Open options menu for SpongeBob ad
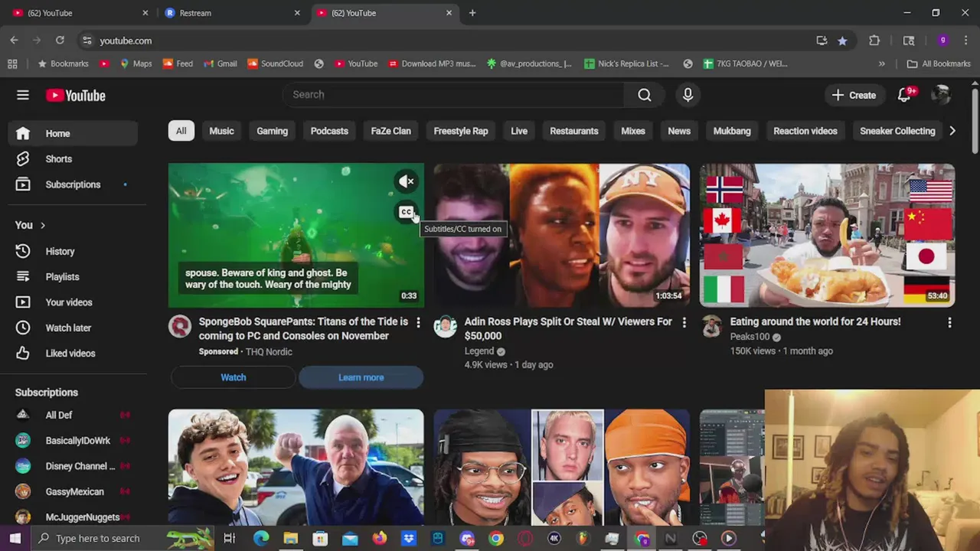The width and height of the screenshot is (980, 551). 418,323
